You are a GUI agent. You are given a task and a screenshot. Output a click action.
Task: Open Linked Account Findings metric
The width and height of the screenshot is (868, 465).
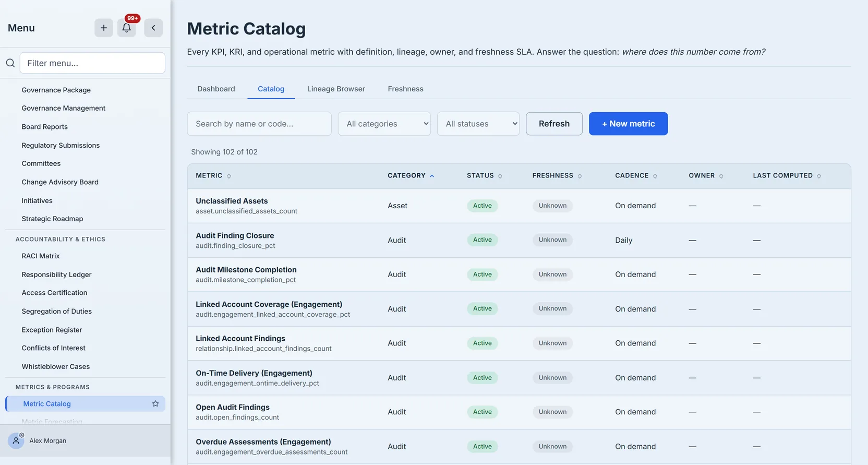240,339
